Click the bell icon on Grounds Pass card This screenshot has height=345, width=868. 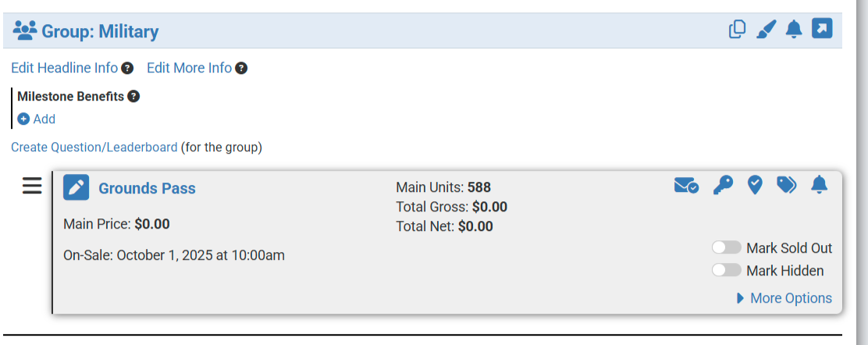click(819, 185)
